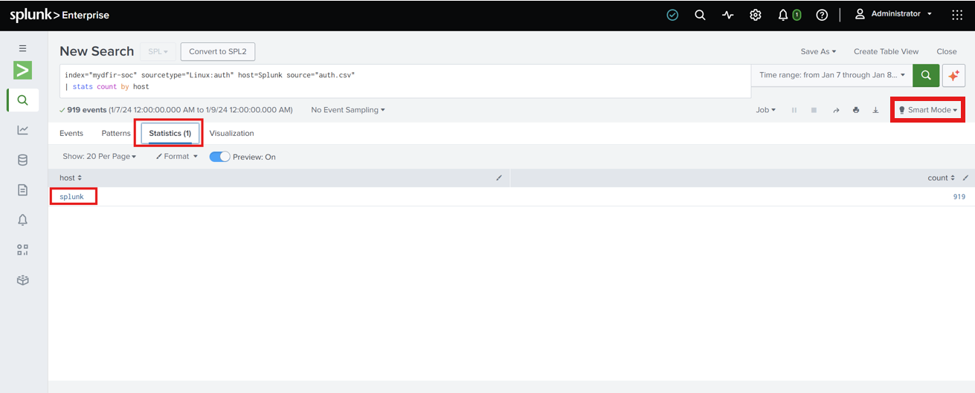Select the Statistics (1) tab
975x393 pixels.
[170, 133]
